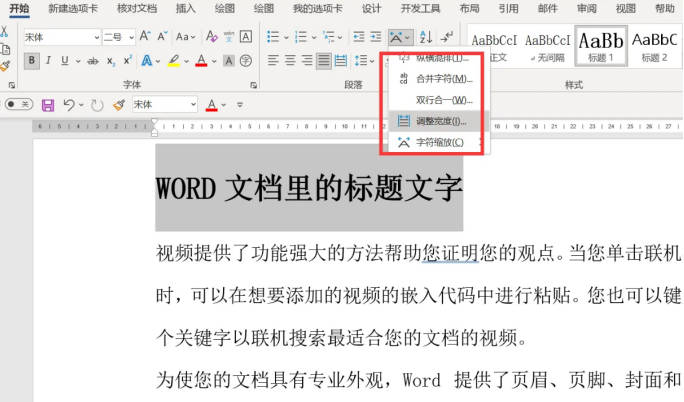
Task: Open underline style dropdown arrow
Action: (x=78, y=61)
